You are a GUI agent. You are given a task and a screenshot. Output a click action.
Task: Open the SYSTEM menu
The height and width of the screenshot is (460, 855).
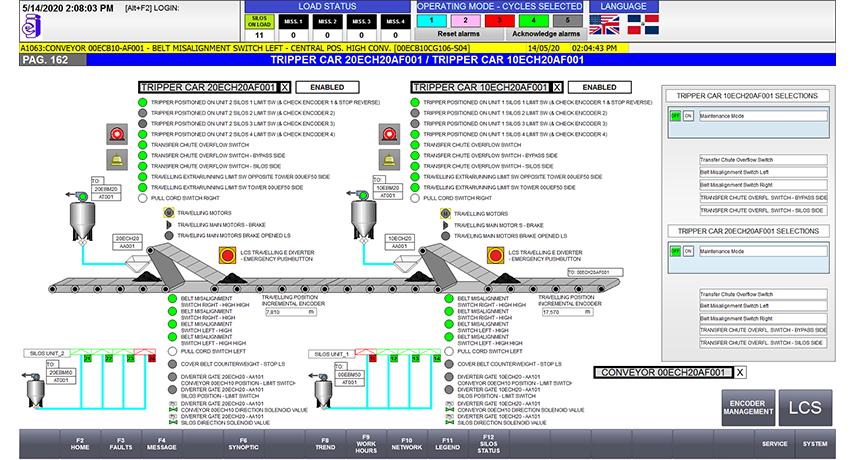pos(815,444)
